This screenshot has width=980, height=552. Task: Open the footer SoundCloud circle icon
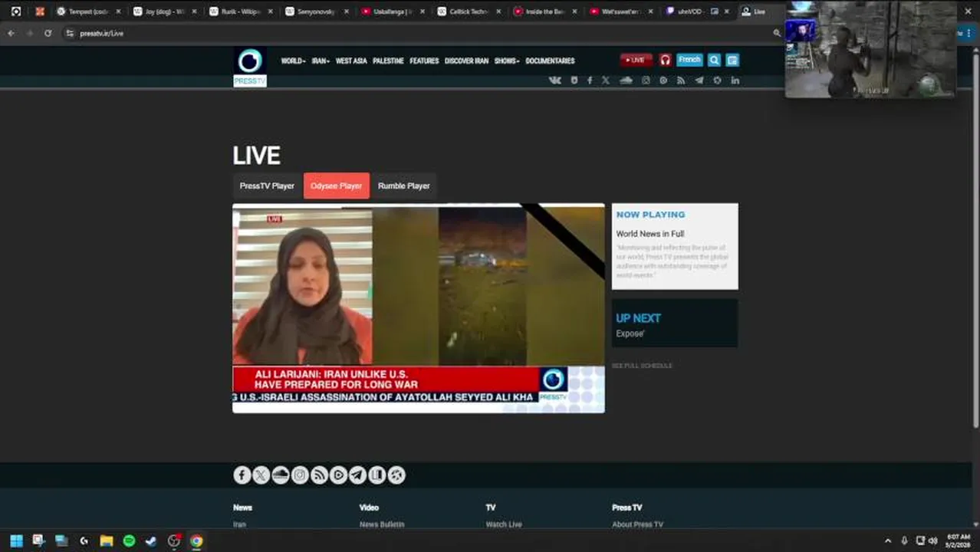coord(281,475)
